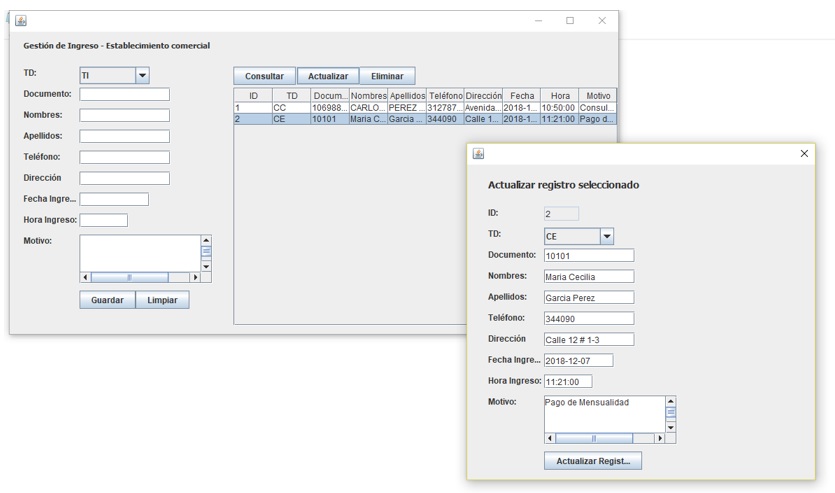
Task: Click the ID column header in table
Action: click(x=253, y=96)
